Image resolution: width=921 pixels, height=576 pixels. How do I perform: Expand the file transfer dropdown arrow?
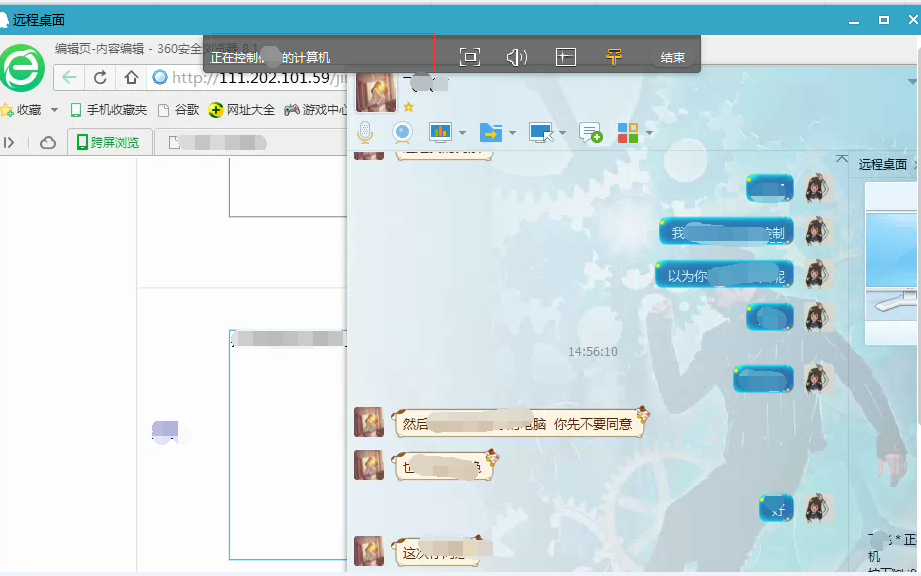(512, 133)
